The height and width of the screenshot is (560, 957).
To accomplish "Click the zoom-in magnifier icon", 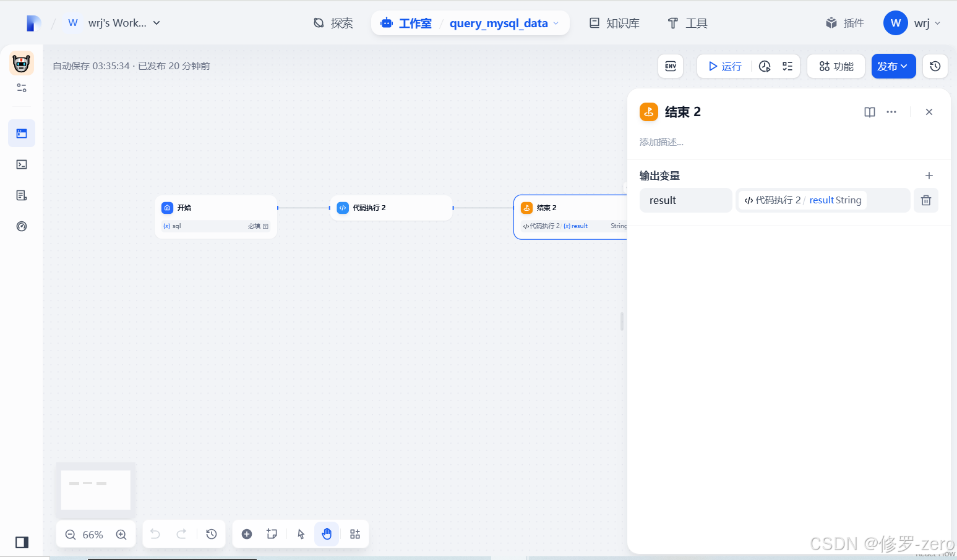I will tap(121, 533).
